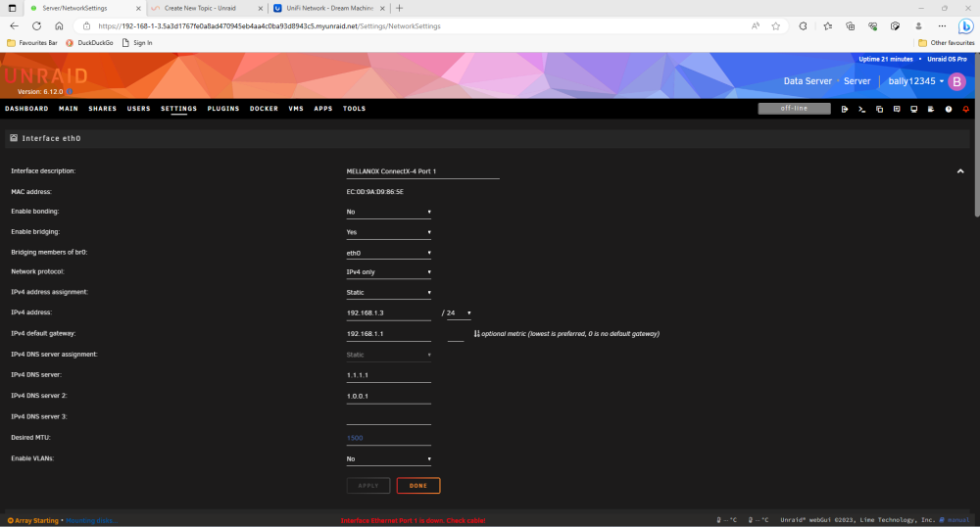
Task: Click the Desired MTU field
Action: point(389,438)
